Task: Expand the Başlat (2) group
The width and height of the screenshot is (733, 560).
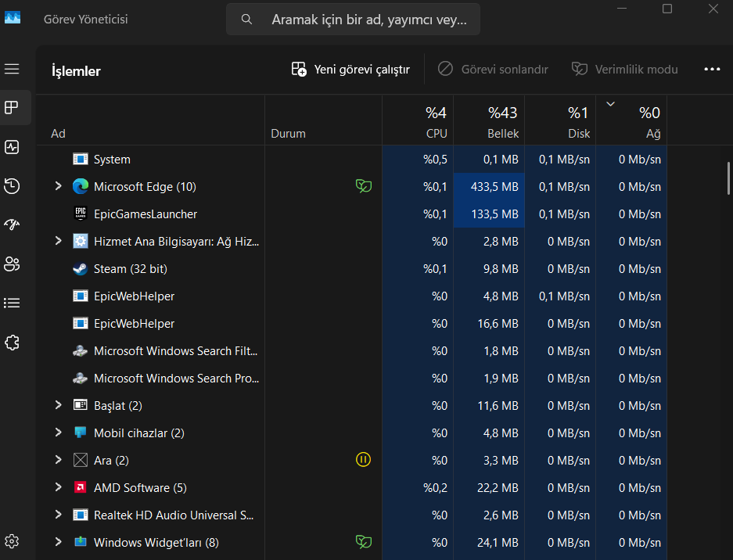Action: pos(59,405)
